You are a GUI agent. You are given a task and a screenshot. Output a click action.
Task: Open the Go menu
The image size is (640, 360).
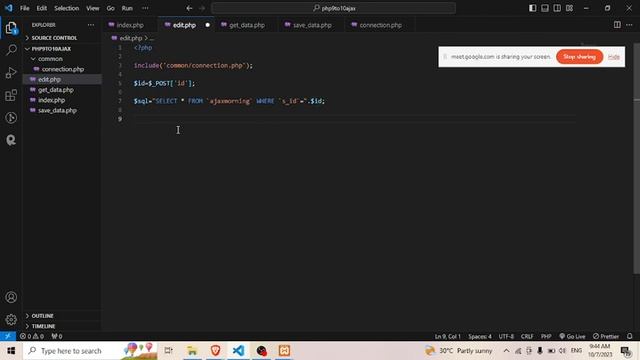click(111, 8)
